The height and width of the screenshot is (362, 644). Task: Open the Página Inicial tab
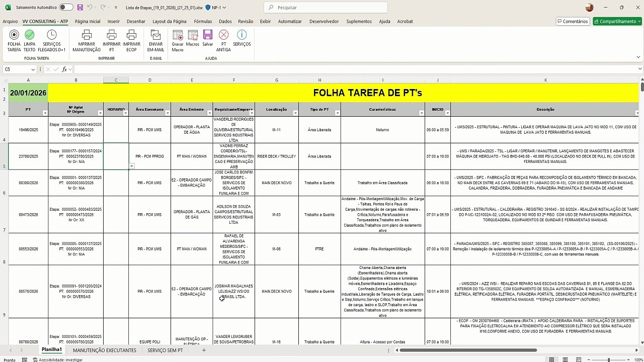(88, 22)
